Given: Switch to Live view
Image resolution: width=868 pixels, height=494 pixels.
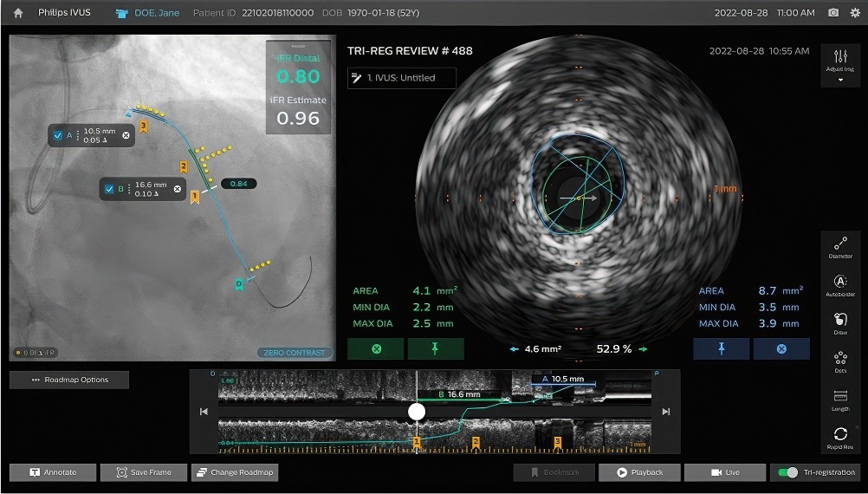Looking at the screenshot, I should click(725, 472).
